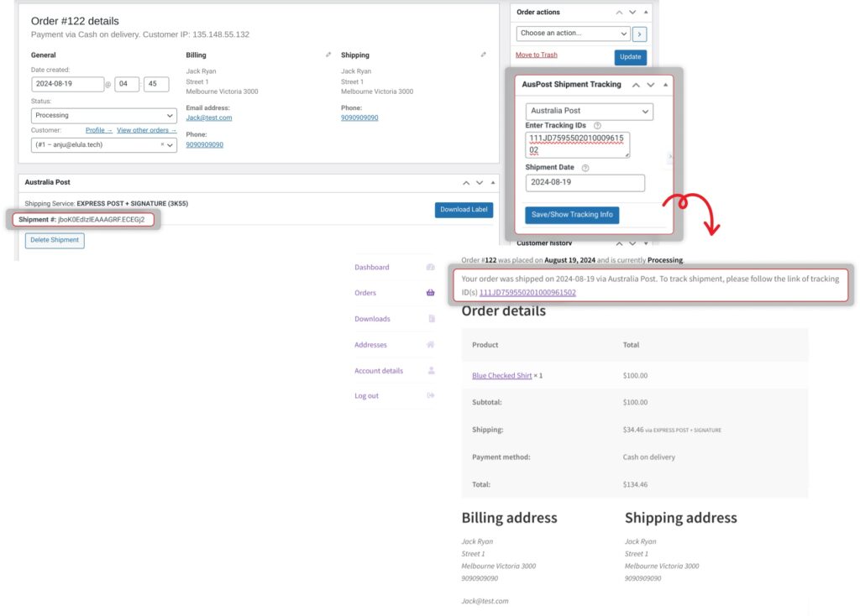The image size is (860, 616).
Task: Open Account details in account menu
Action: click(379, 371)
